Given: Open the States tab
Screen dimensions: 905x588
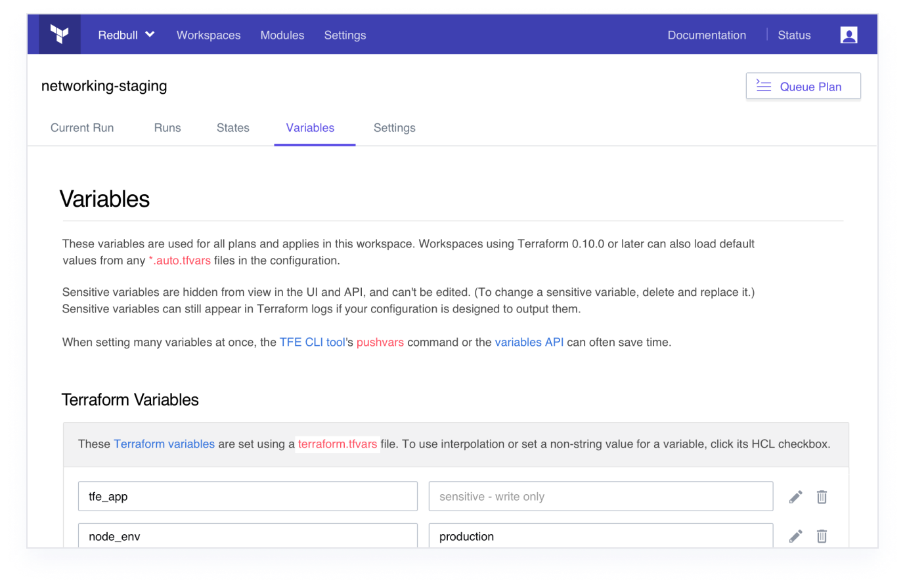Looking at the screenshot, I should 232,128.
